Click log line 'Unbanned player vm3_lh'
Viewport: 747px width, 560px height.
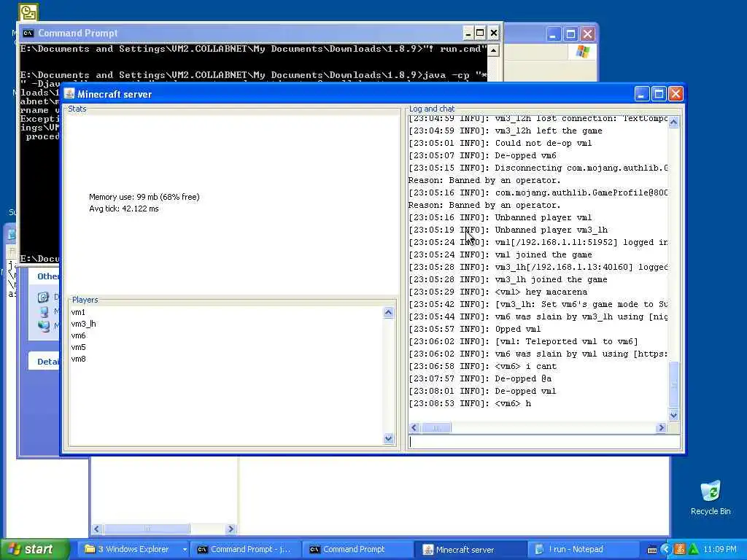coord(508,230)
